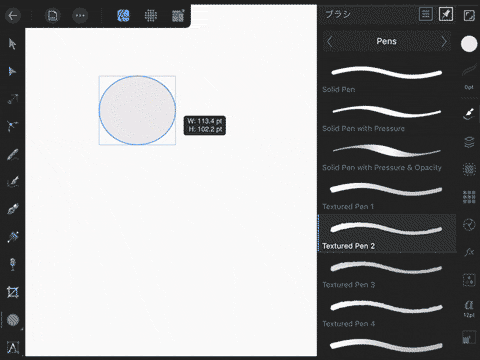Go to previous brush category chevron
This screenshot has width=480, height=360.
tap(330, 42)
